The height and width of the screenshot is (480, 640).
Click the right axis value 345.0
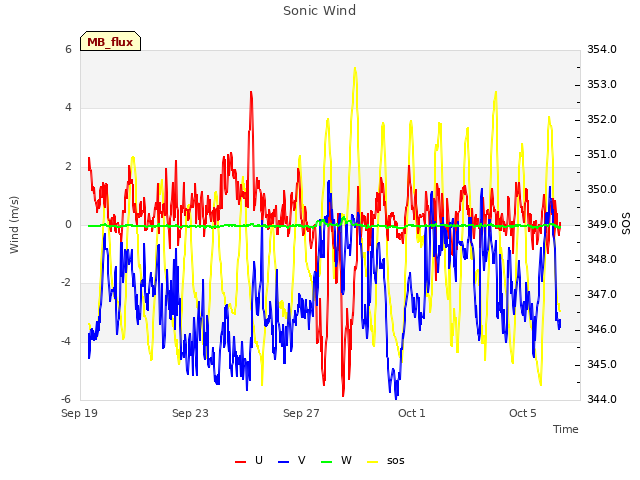pyautogui.click(x=602, y=364)
